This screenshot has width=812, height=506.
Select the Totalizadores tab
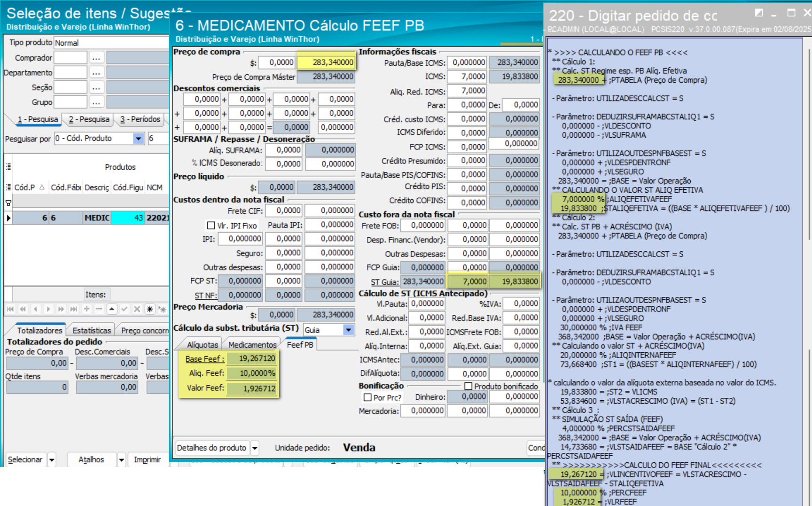(x=39, y=330)
